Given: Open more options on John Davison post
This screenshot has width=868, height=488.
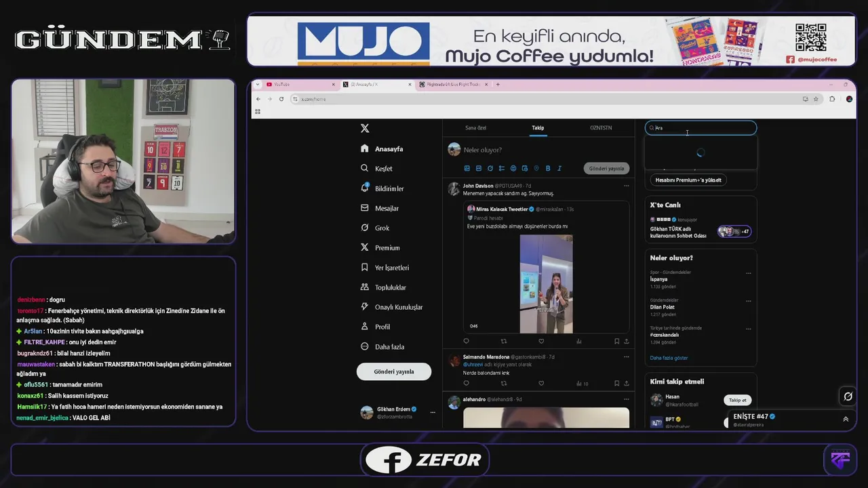Looking at the screenshot, I should tap(625, 186).
